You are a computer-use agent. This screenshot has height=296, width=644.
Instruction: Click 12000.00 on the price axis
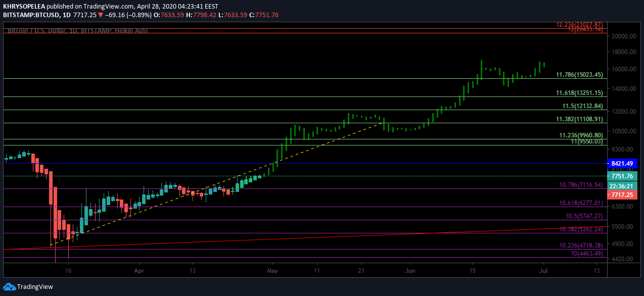click(623, 112)
